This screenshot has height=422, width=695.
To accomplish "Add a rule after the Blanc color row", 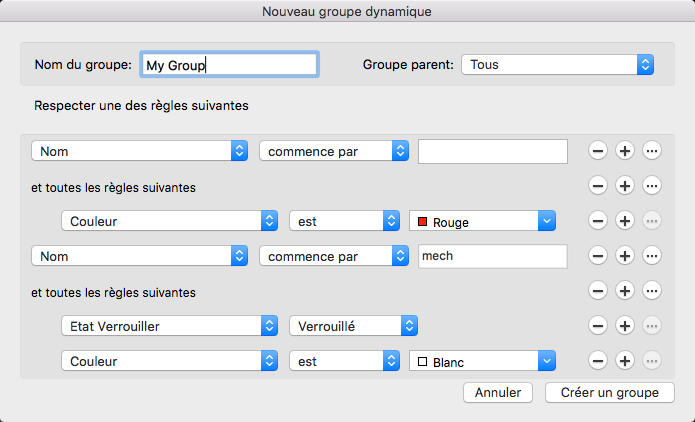I will coord(625,360).
